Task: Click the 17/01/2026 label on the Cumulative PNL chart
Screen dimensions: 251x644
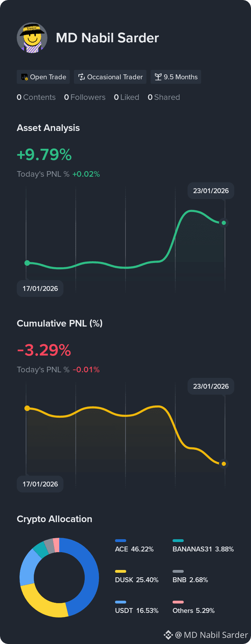Action: [x=40, y=484]
